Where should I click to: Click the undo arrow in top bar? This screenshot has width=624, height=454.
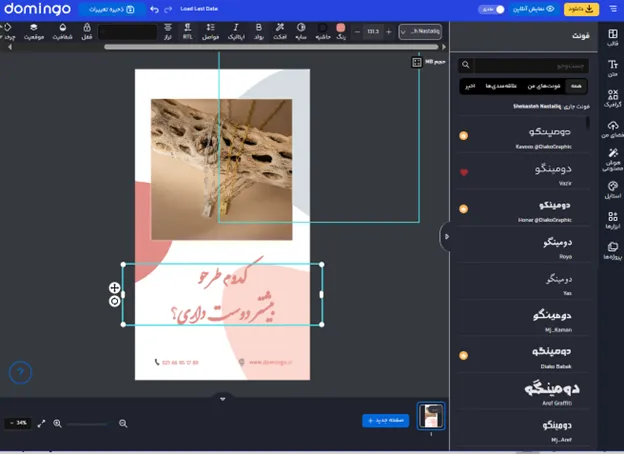point(154,9)
